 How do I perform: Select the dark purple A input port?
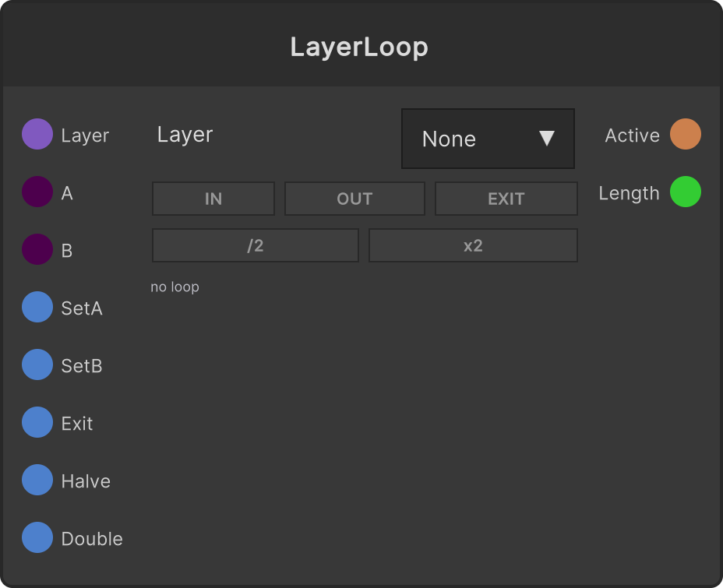[x=37, y=192]
